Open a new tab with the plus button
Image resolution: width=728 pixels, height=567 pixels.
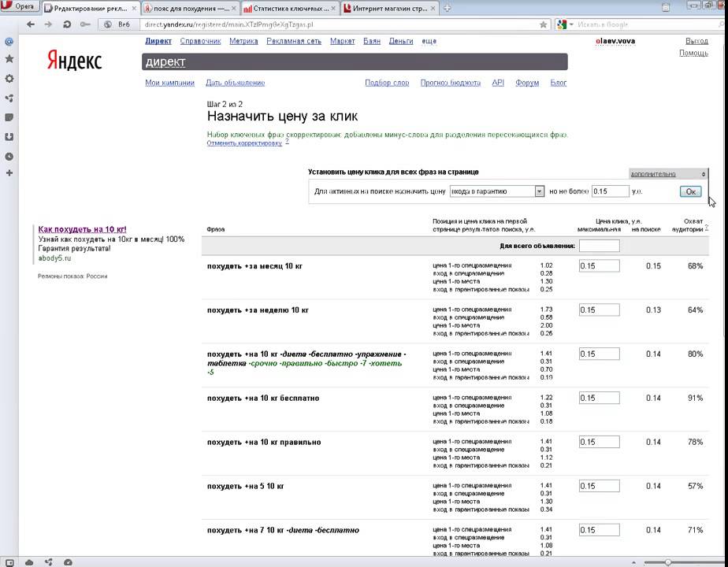click(x=448, y=9)
